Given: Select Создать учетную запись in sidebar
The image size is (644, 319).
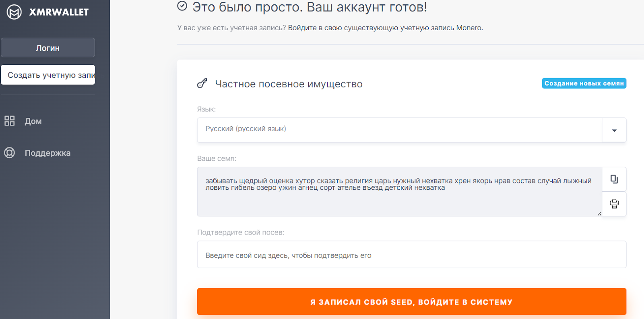Looking at the screenshot, I should pos(48,75).
